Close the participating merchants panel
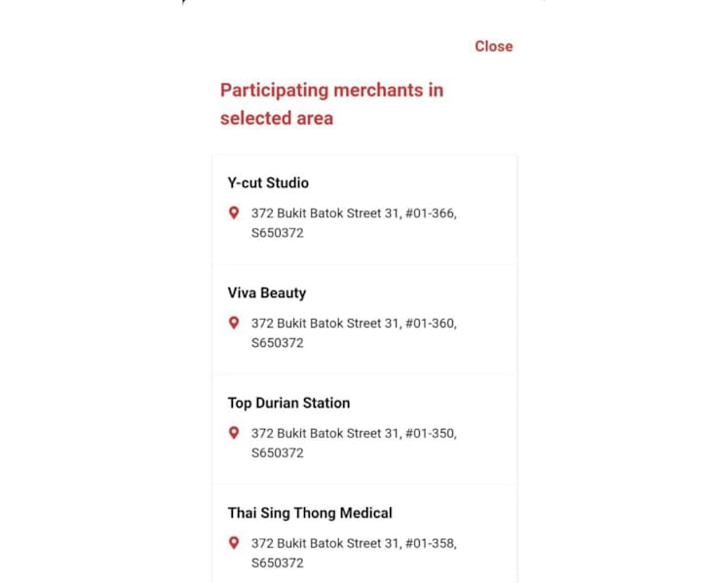 pyautogui.click(x=493, y=47)
